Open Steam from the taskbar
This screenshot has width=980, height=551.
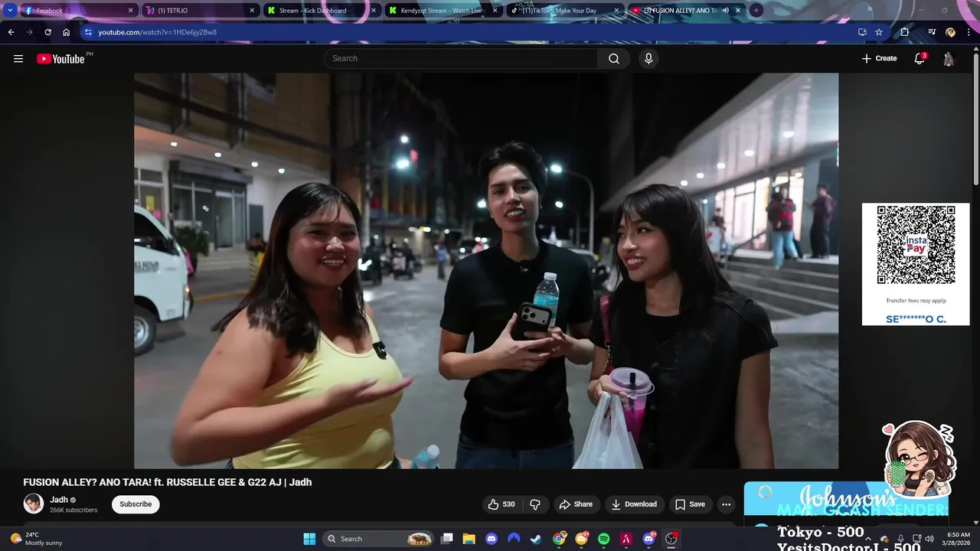(536, 539)
